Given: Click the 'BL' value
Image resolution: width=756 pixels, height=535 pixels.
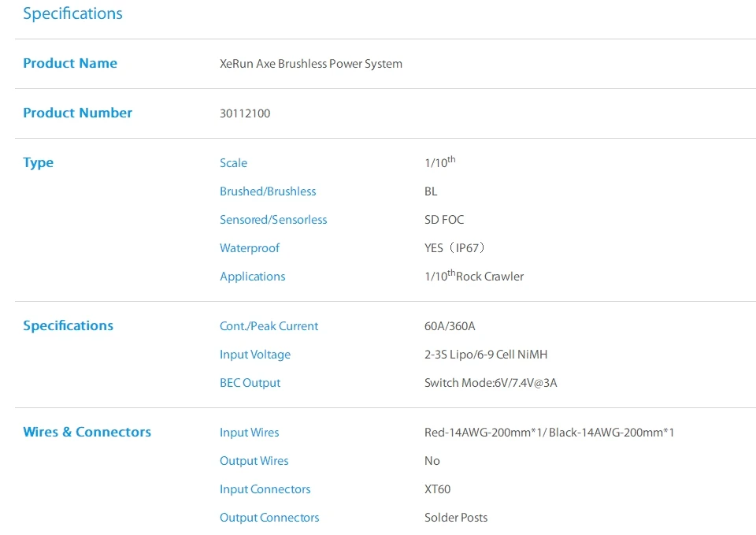Looking at the screenshot, I should (x=431, y=191).
